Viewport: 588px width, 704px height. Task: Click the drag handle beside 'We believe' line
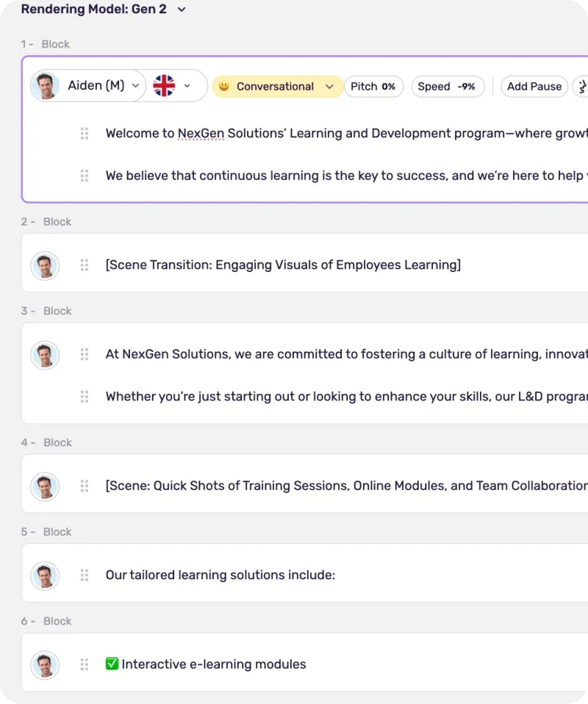85,176
